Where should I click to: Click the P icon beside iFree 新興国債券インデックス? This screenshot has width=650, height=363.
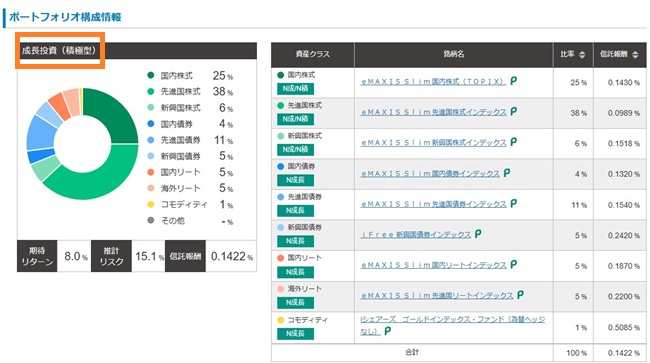click(x=478, y=234)
